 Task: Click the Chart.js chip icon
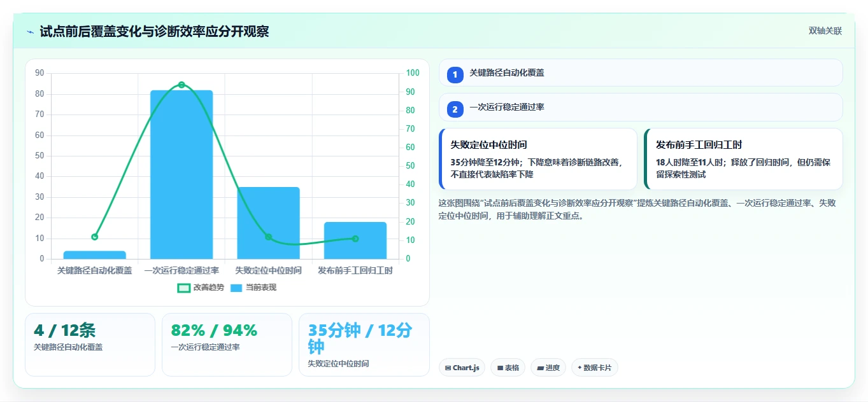(x=448, y=368)
